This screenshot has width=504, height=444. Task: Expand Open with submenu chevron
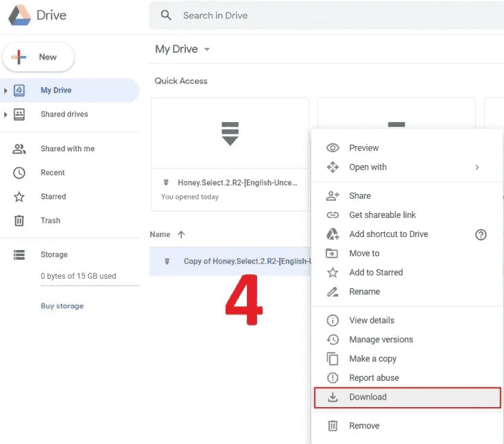tap(477, 167)
